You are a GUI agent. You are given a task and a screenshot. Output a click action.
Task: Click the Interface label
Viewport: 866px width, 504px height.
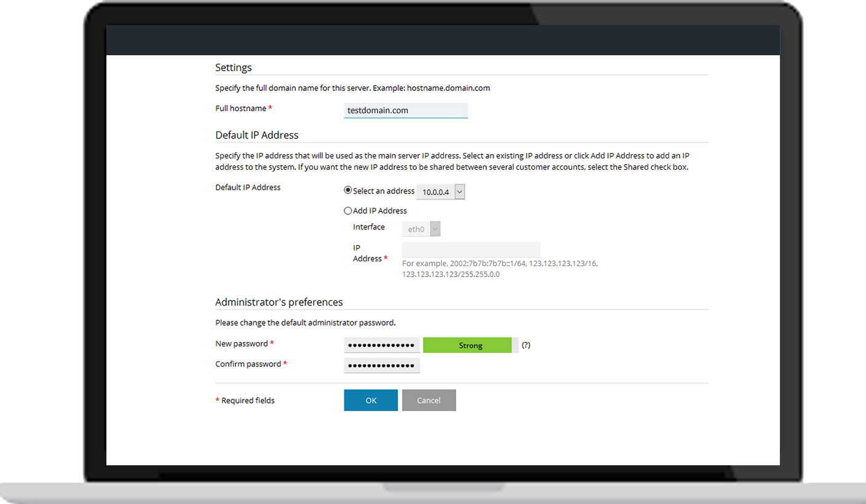pyautogui.click(x=369, y=227)
